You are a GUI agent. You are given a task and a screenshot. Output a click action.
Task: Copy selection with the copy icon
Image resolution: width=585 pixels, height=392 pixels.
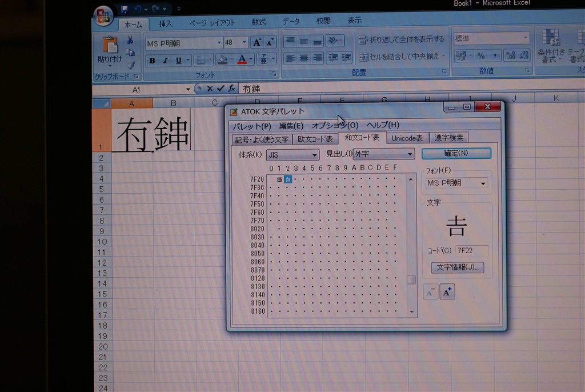pos(130,53)
